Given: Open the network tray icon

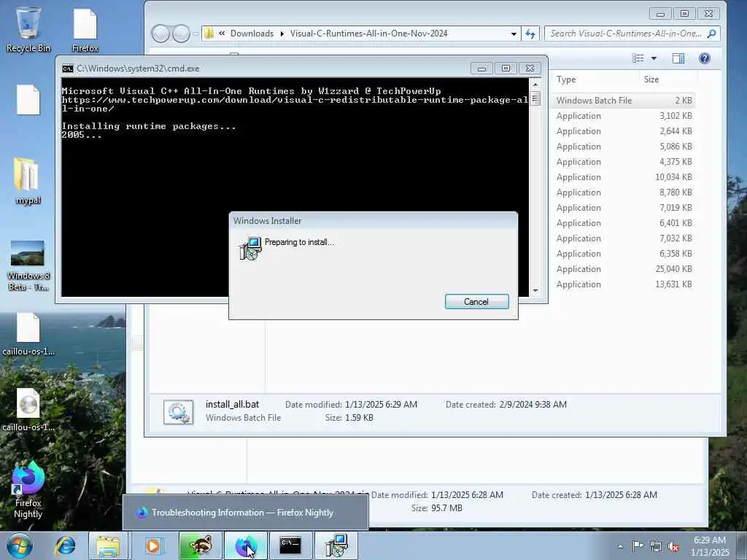Looking at the screenshot, I should [656, 546].
